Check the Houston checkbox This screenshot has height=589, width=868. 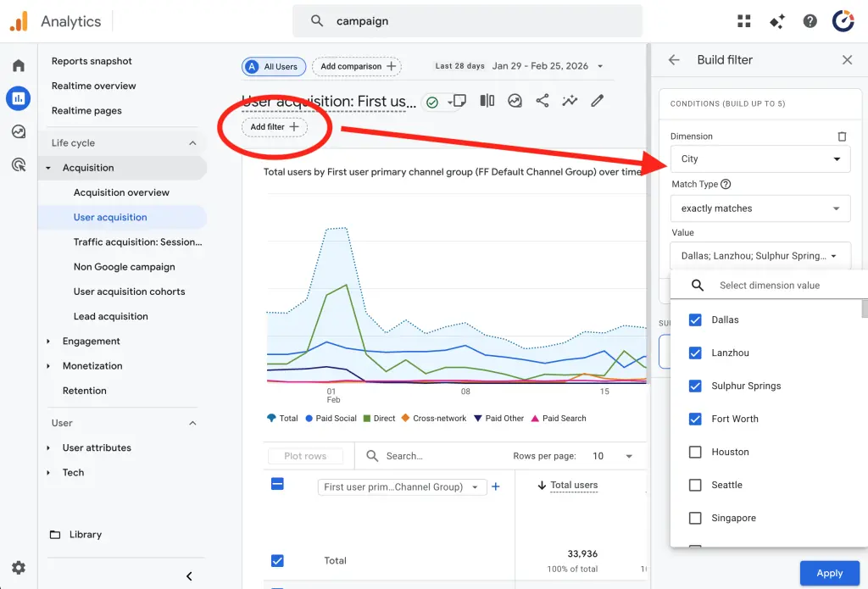695,453
